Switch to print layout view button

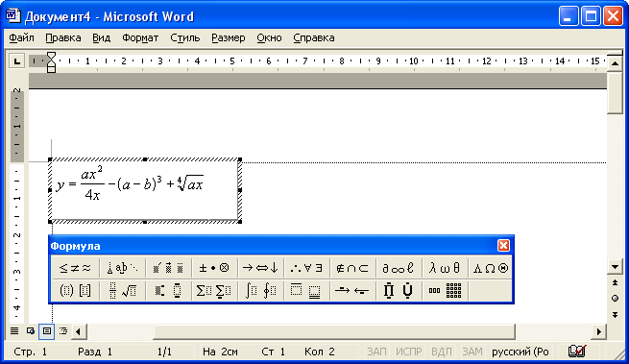[46, 331]
